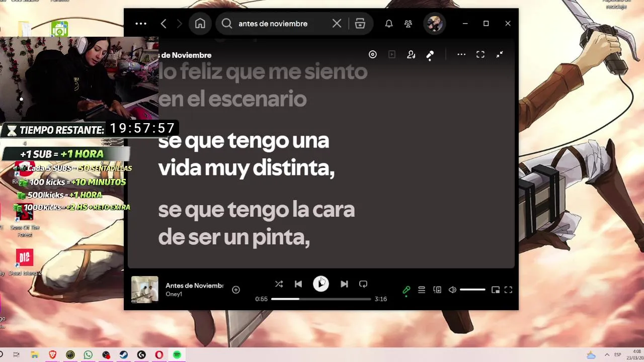Screen dimensions: 644x362
Task: Click the ESP language indicator
Action: [x=618, y=355]
